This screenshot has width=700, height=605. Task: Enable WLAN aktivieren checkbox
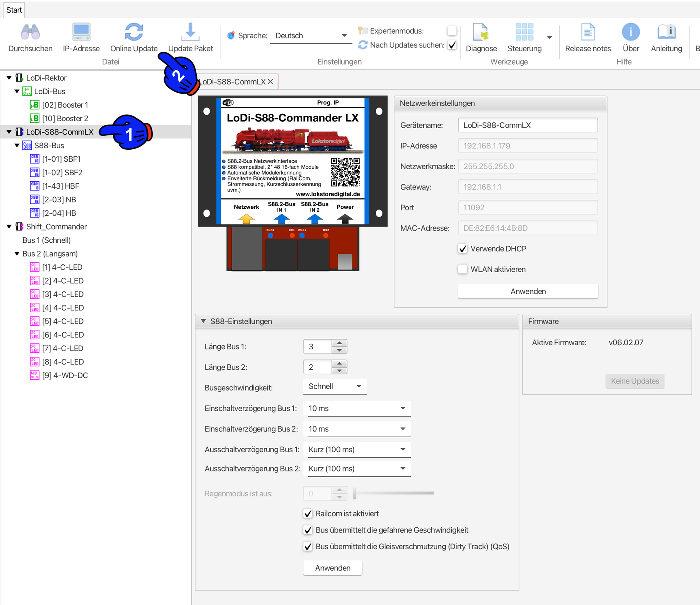[463, 269]
